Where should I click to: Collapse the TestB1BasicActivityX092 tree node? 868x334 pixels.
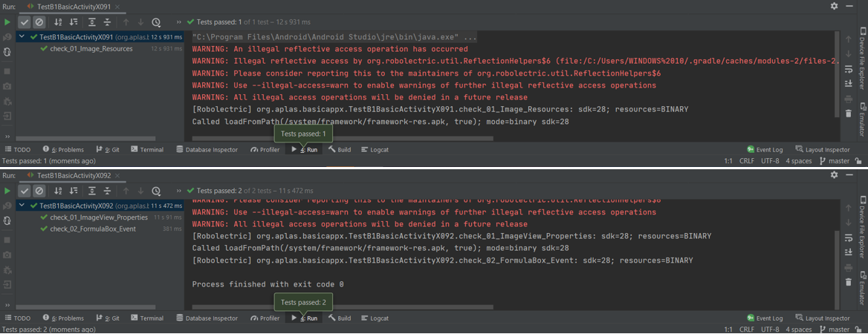coord(23,206)
